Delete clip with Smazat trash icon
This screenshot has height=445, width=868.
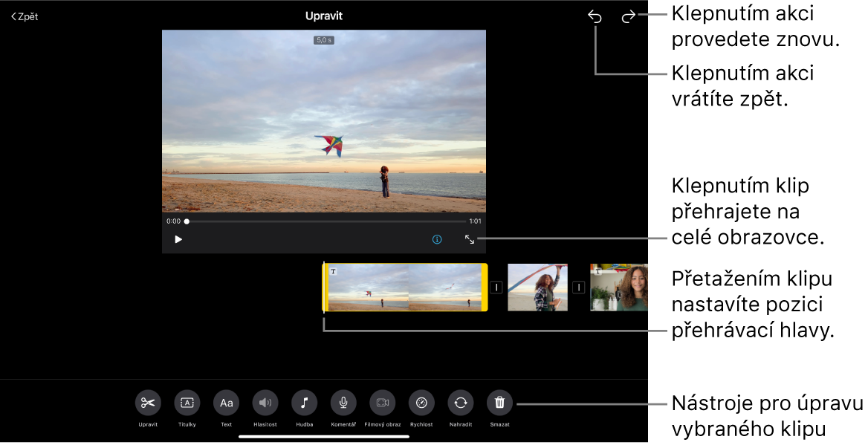[499, 403]
